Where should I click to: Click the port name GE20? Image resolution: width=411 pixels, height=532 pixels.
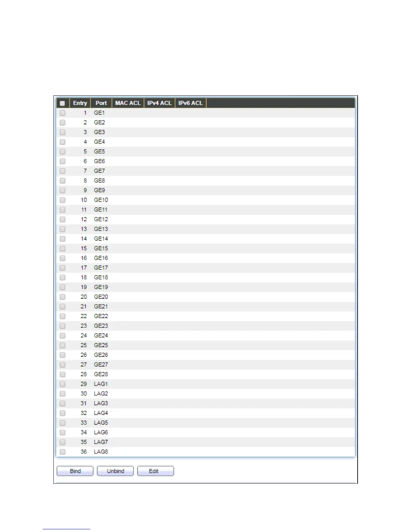click(x=101, y=297)
